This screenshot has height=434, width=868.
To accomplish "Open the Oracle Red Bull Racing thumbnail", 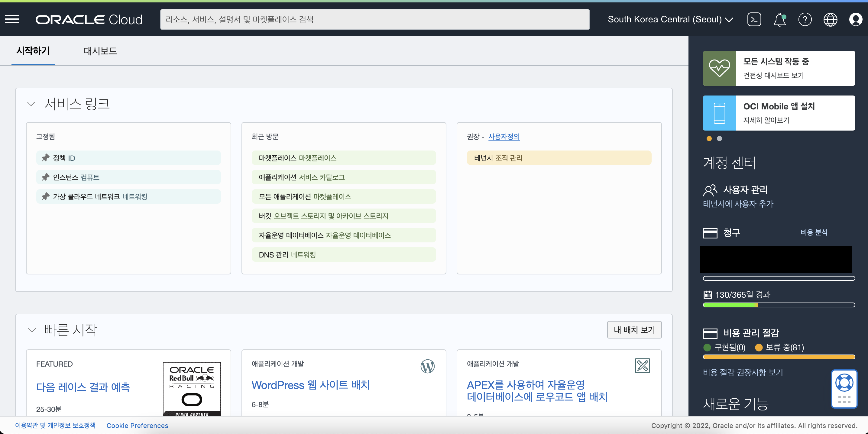I will 192,389.
